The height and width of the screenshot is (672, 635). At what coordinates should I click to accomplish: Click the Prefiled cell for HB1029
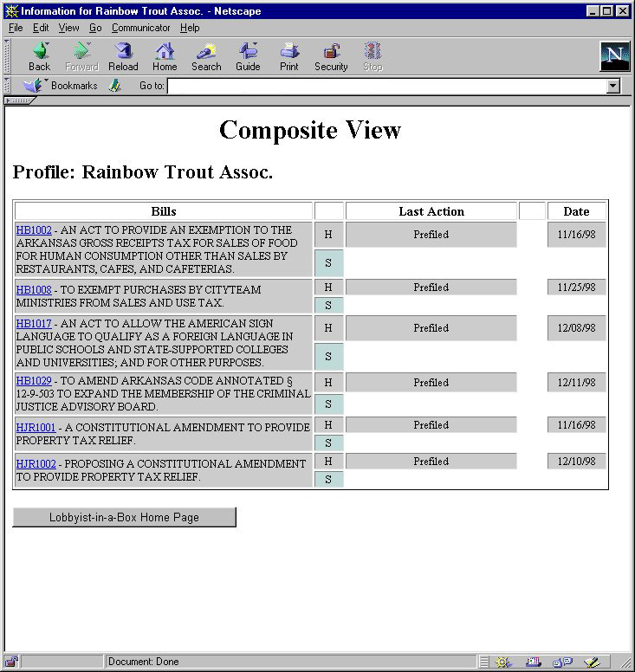(431, 382)
